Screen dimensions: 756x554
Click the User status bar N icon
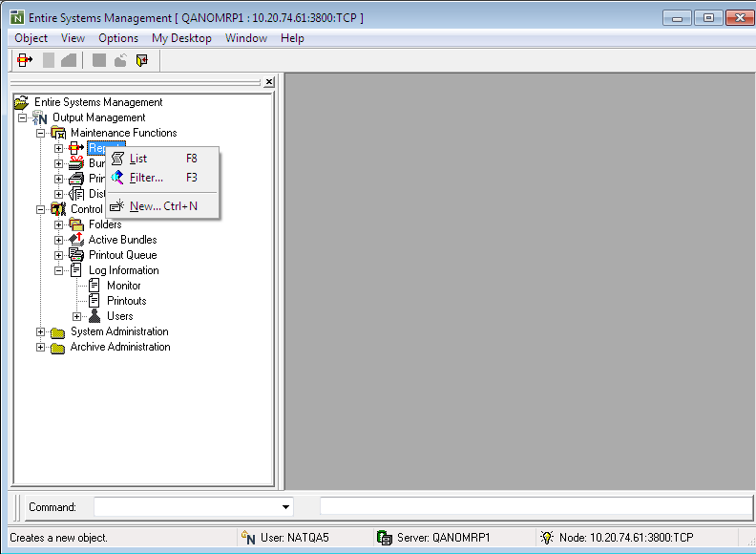point(248,538)
